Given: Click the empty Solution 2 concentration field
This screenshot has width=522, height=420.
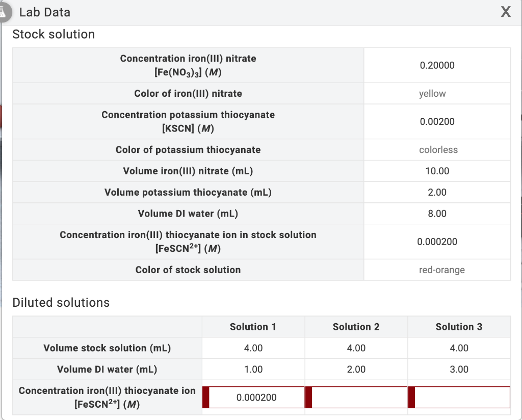Looking at the screenshot, I should point(356,397).
